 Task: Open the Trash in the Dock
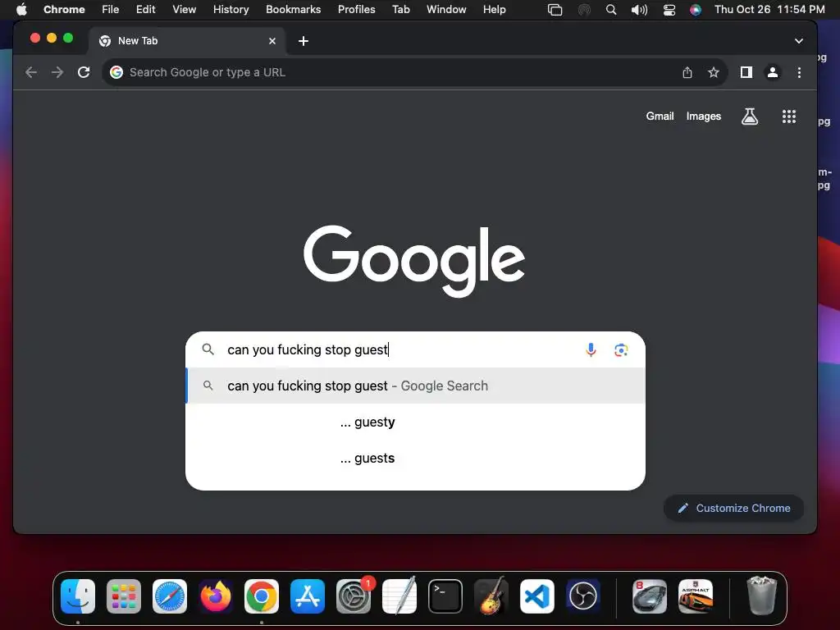tap(761, 596)
